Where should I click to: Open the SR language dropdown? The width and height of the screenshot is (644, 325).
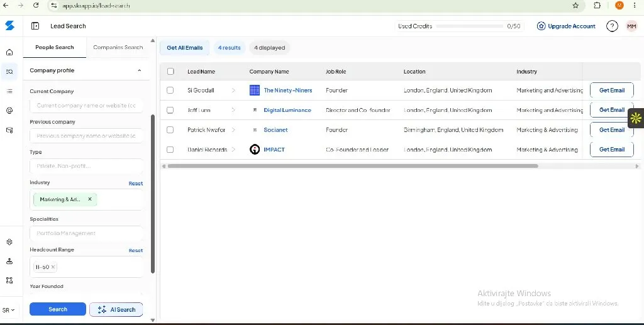[9, 311]
